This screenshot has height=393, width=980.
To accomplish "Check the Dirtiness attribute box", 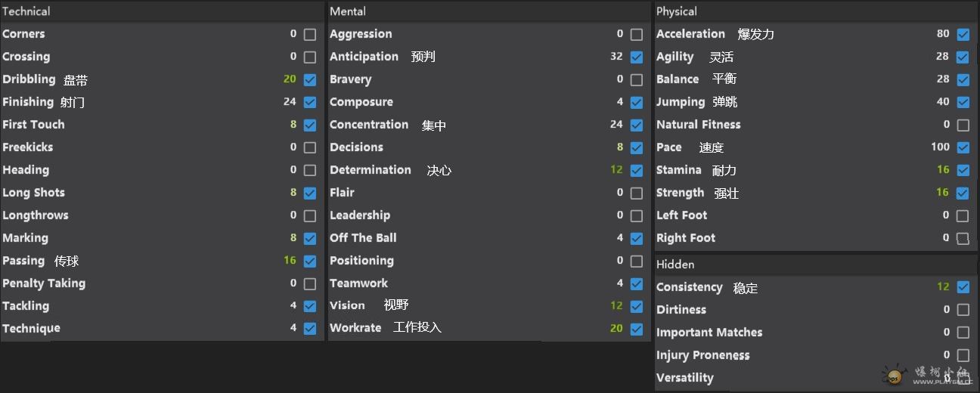I will 963,310.
